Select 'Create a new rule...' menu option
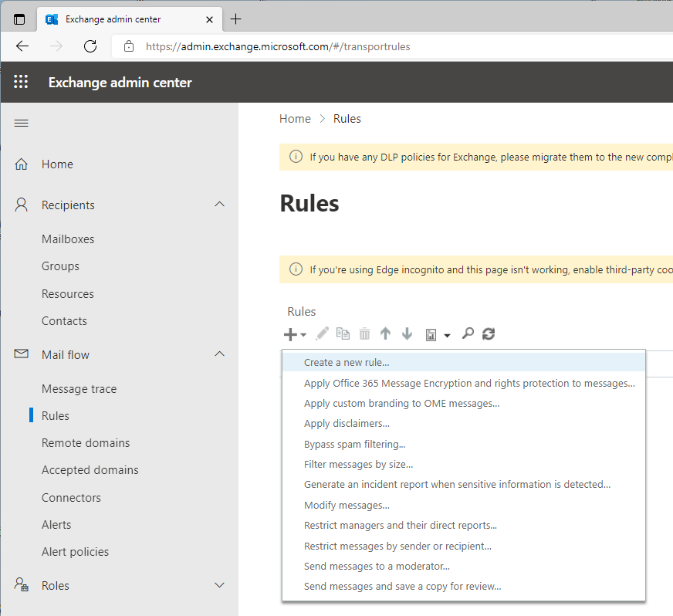 pos(347,362)
